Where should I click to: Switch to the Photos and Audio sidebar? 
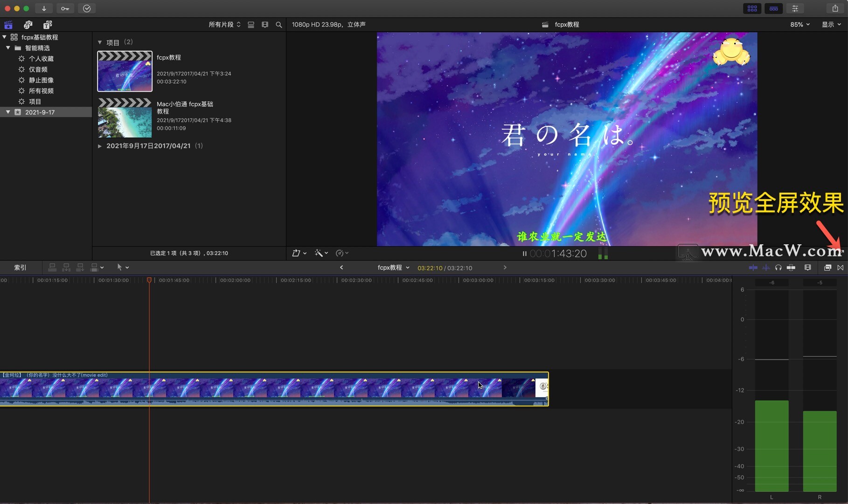click(28, 25)
